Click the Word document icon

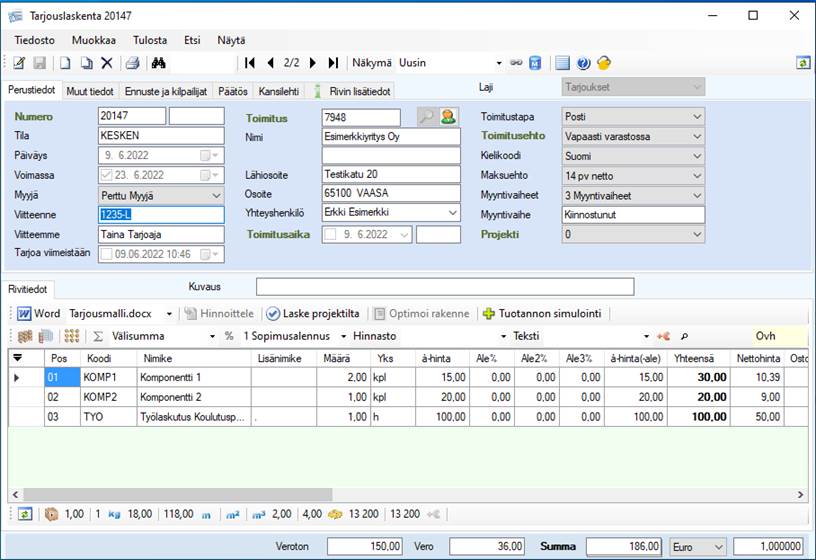(x=24, y=314)
